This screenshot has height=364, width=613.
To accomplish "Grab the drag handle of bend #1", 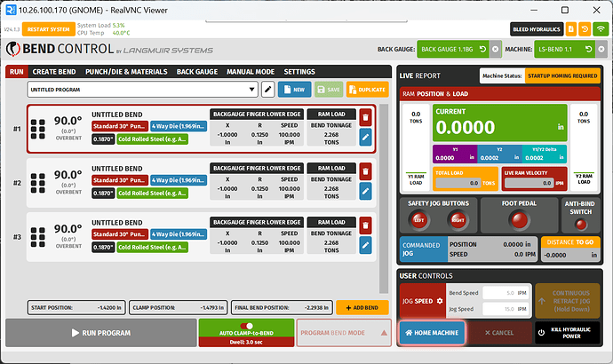I will (38, 130).
